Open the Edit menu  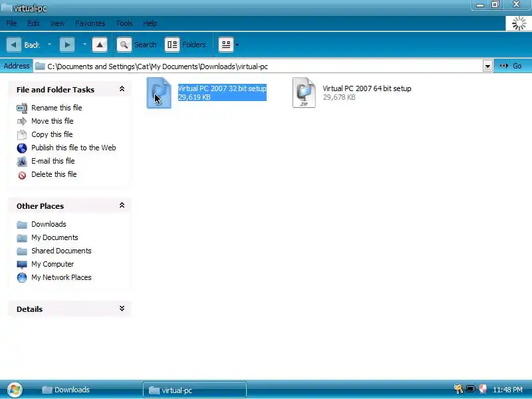[x=33, y=23]
